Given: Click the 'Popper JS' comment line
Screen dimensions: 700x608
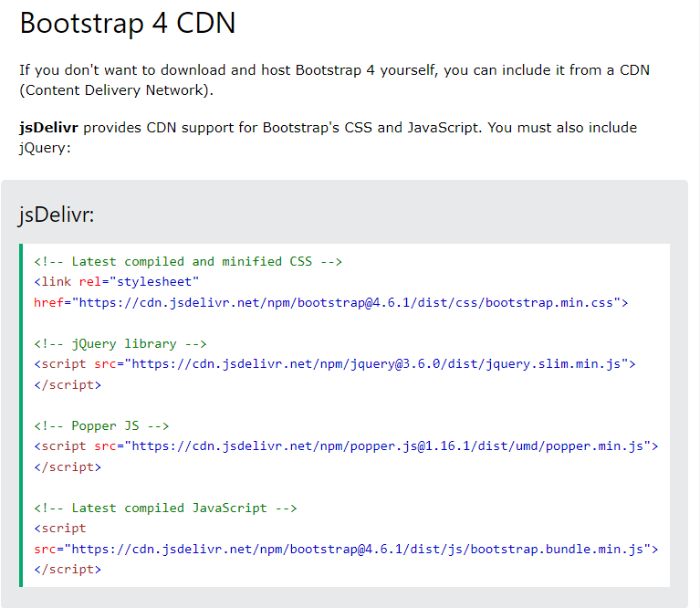Looking at the screenshot, I should click(x=101, y=425).
